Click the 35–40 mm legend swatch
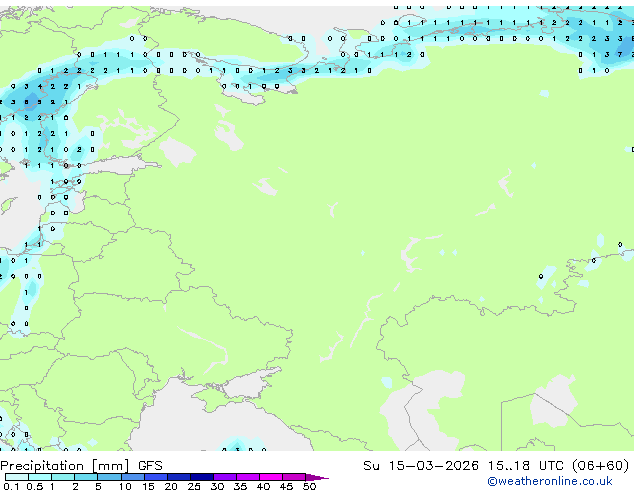634x490 pixels. [x=248, y=477]
